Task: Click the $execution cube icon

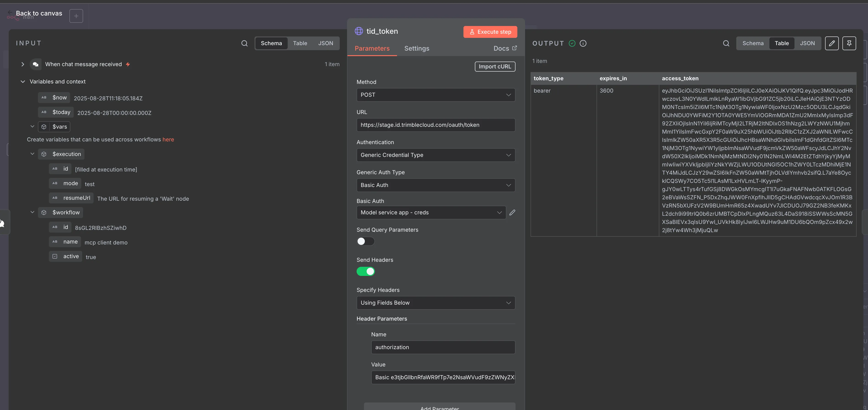Action: pos(44,154)
